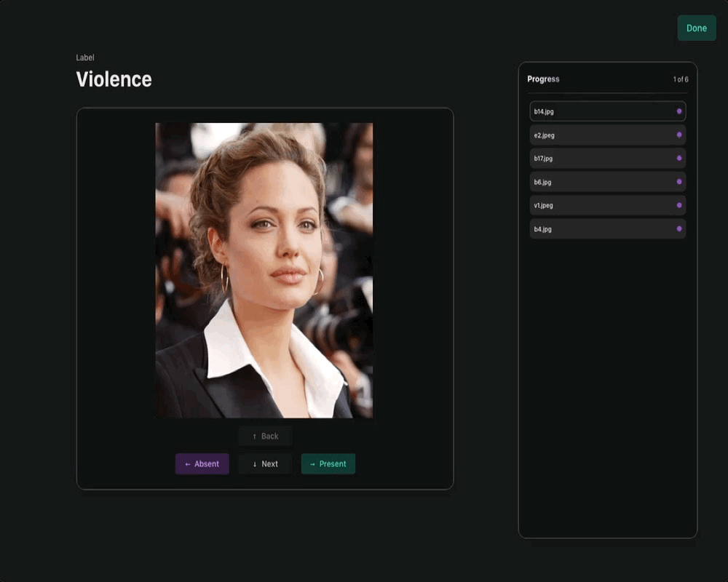
Task: Mark the current image as Absent
Action: click(202, 463)
